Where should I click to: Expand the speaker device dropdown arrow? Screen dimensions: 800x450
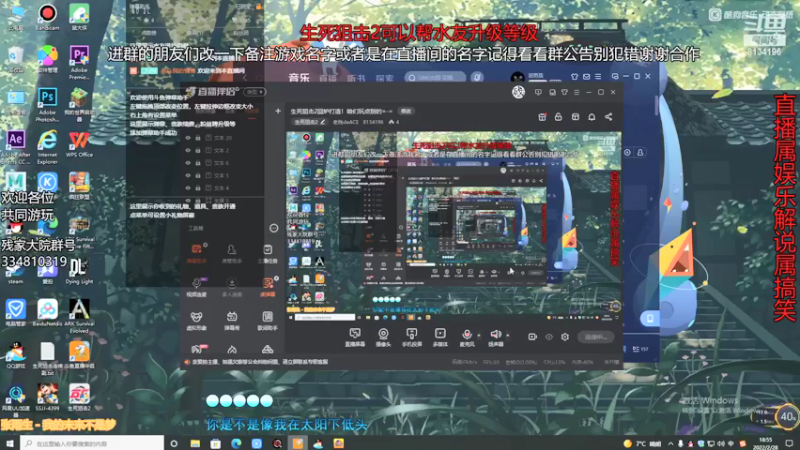pos(507,335)
